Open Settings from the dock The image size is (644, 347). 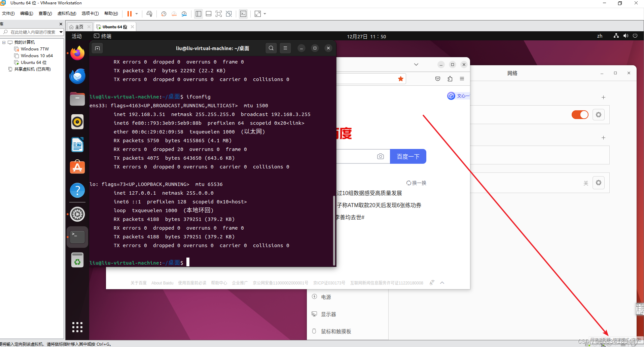[77, 214]
